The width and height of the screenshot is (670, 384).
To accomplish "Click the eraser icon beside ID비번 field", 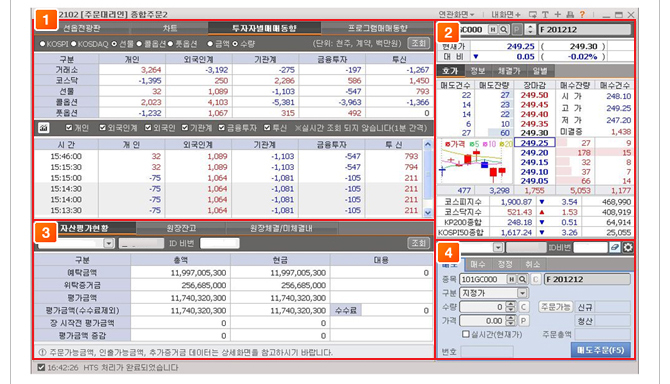I will click(615, 247).
